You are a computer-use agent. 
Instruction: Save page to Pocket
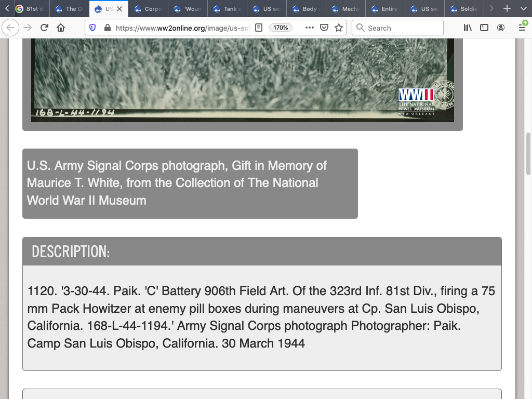click(324, 28)
